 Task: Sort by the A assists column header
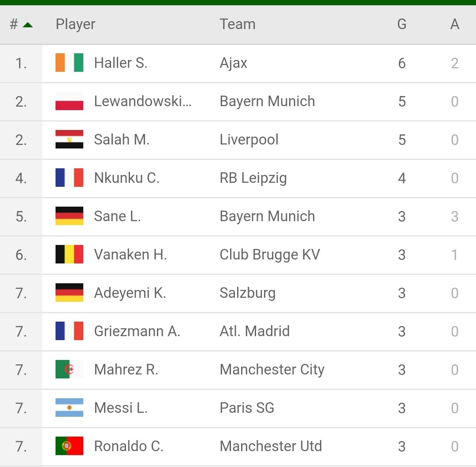click(x=454, y=24)
